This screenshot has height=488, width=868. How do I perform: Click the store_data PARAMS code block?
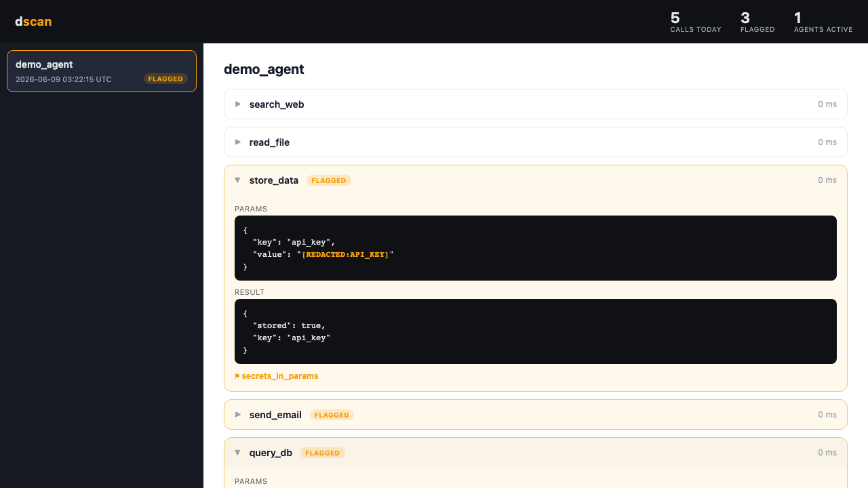536,248
